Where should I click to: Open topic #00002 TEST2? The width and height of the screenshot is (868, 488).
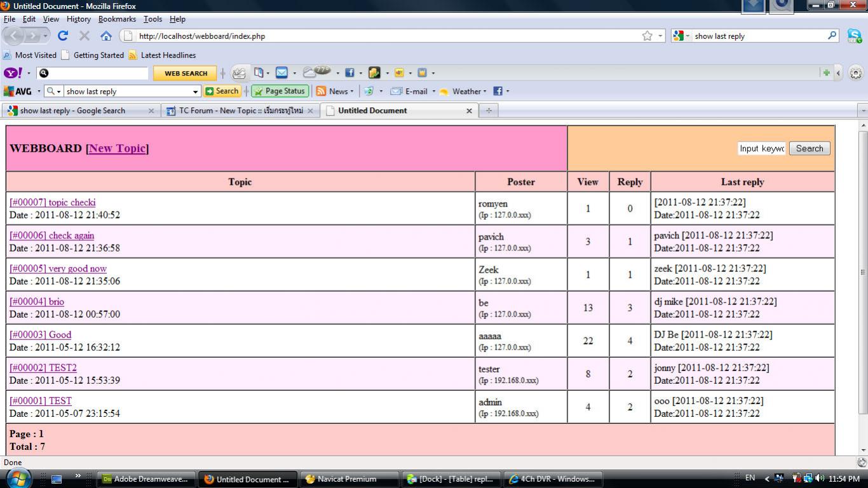click(x=43, y=367)
